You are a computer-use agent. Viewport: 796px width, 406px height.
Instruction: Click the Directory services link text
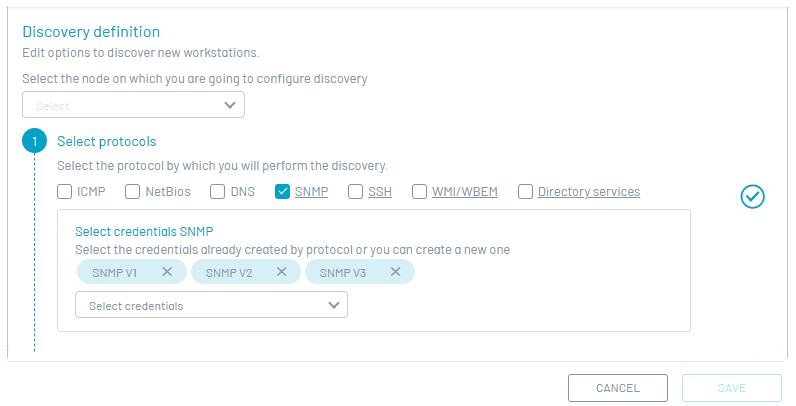point(589,192)
